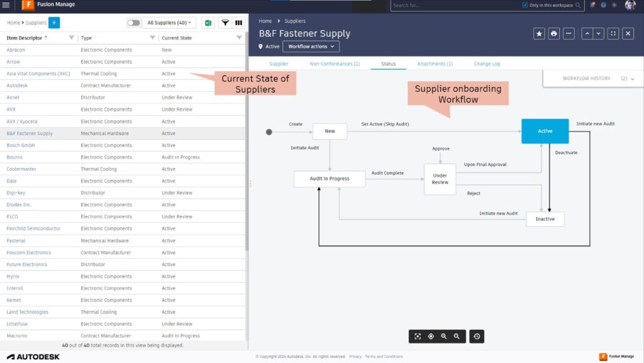This screenshot has height=363, width=644.
Task: Open notifications bell in header
Action: tap(592, 5)
